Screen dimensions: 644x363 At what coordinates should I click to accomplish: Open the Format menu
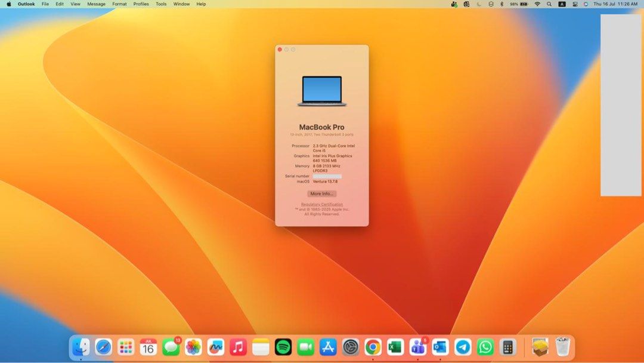119,4
